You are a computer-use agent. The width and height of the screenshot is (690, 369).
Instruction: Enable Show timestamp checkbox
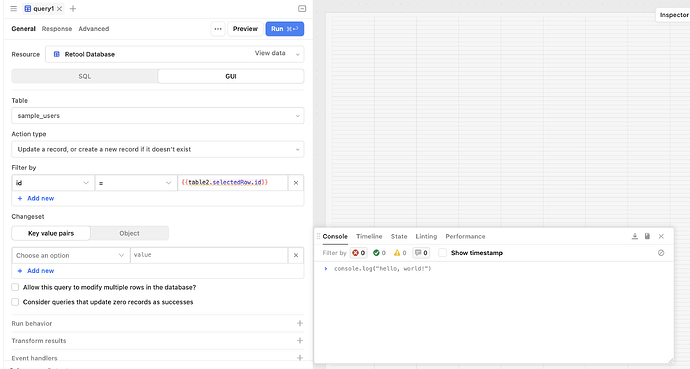point(443,253)
